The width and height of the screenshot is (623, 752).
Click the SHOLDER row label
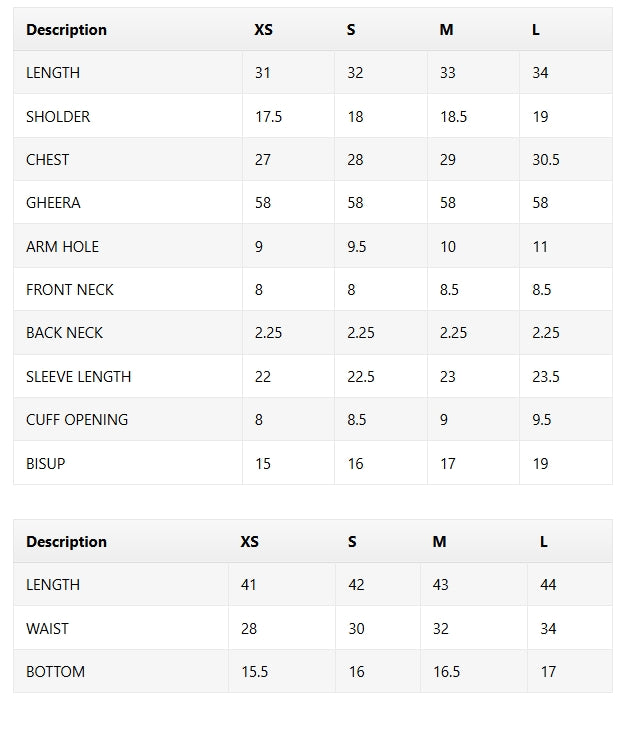[58, 117]
